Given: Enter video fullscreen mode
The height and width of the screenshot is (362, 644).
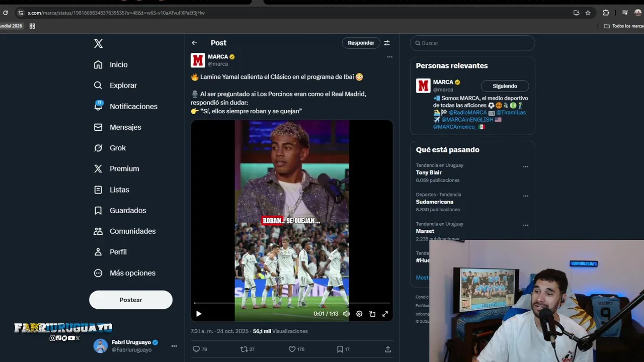Looking at the screenshot, I should click(385, 314).
